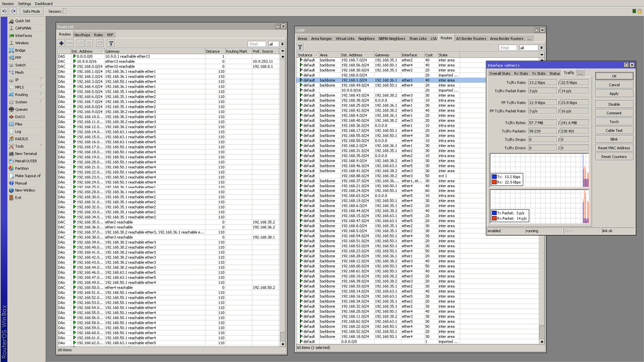Click the comment icon in Route List toolbar
644x362 pixels.
pyautogui.click(x=100, y=43)
